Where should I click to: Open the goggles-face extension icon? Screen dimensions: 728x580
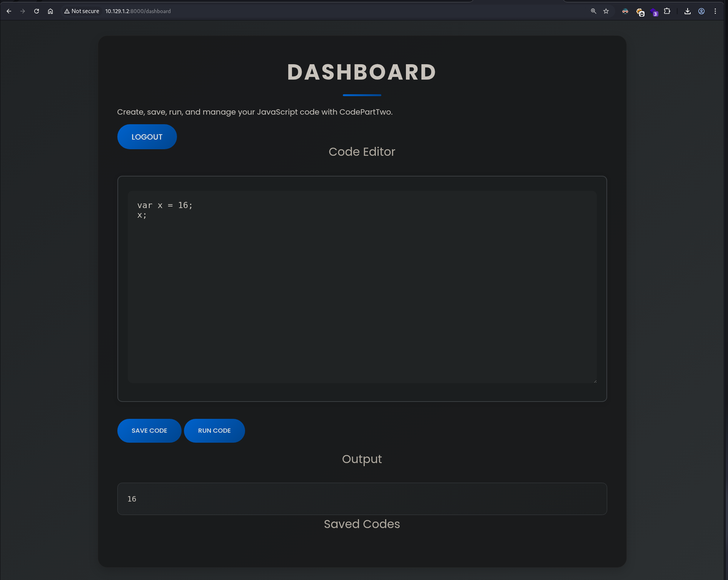point(625,11)
